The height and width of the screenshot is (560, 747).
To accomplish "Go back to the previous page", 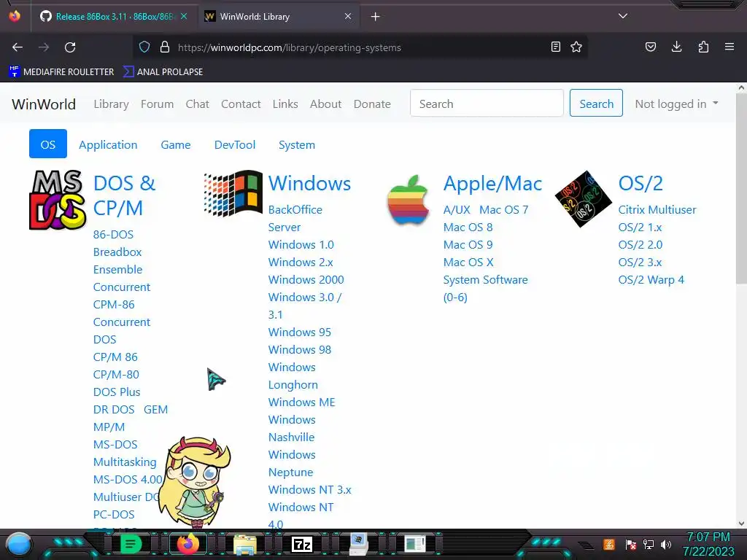I will [18, 47].
